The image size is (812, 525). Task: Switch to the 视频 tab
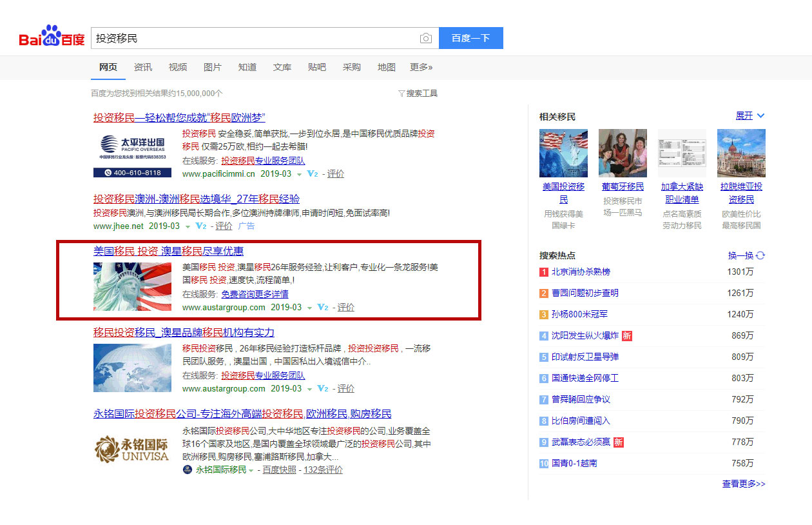coord(178,67)
